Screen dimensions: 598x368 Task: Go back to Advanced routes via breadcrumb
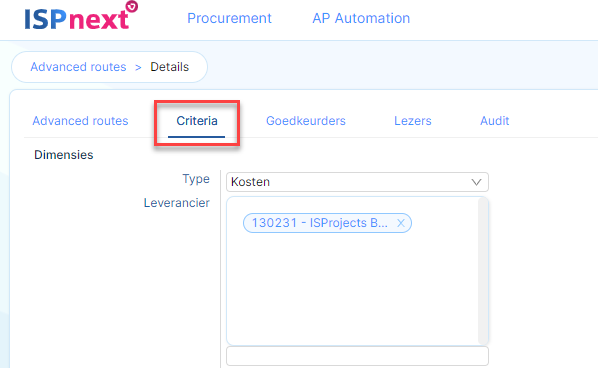click(78, 67)
